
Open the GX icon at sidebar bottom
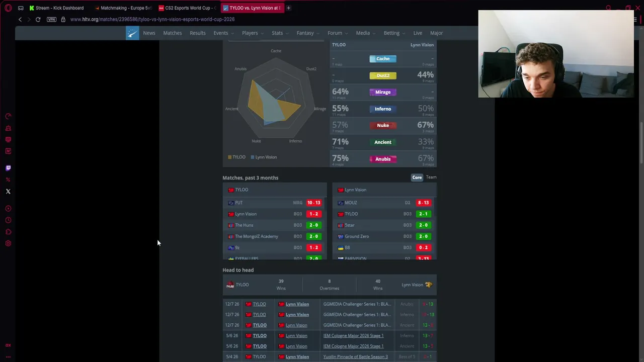(8, 345)
